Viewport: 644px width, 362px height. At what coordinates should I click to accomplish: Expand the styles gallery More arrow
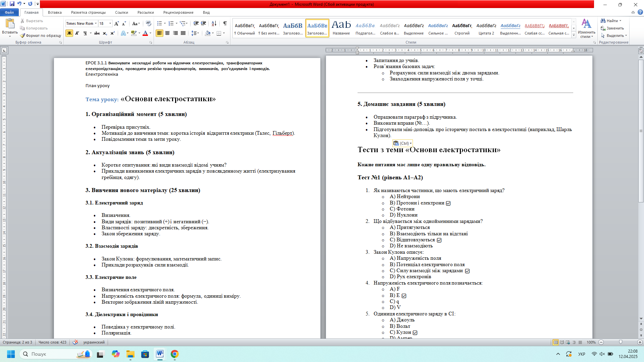click(x=574, y=35)
